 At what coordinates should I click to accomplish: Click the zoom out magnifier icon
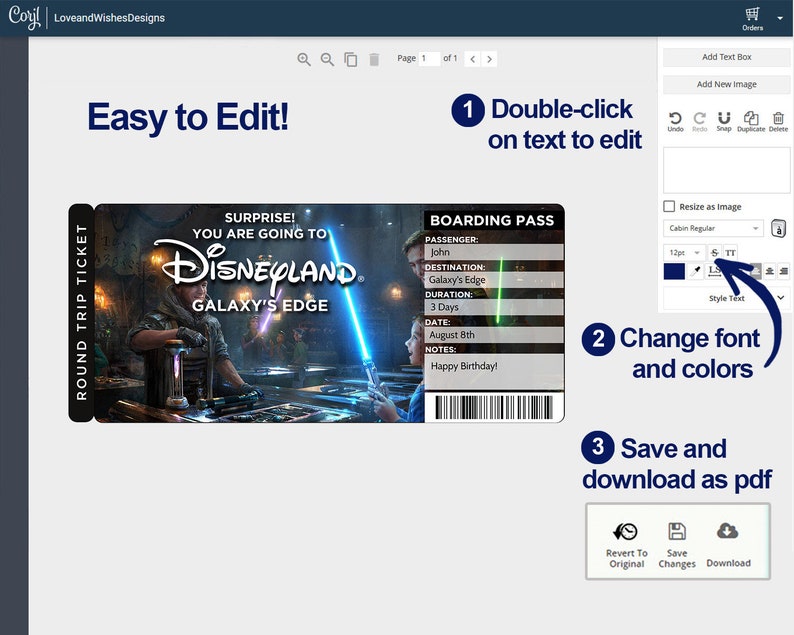[x=327, y=59]
